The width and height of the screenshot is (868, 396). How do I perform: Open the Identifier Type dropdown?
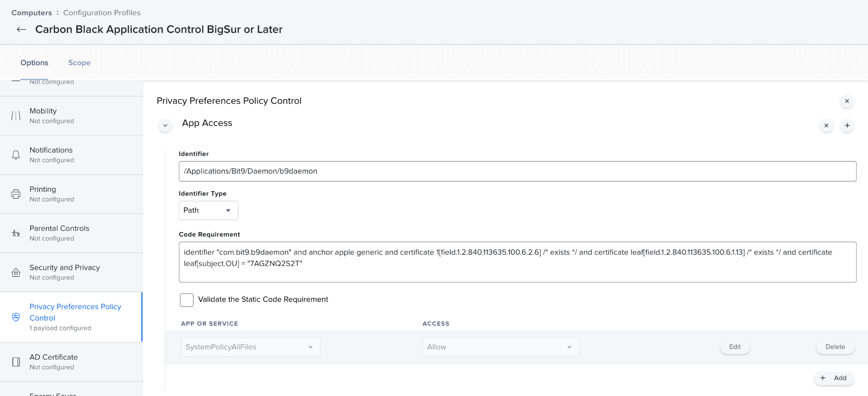click(x=208, y=210)
